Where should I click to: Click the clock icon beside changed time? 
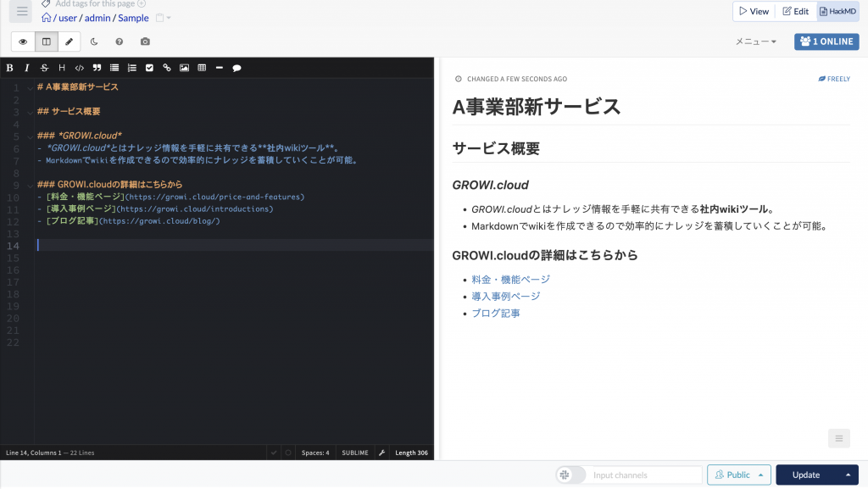[x=459, y=79]
